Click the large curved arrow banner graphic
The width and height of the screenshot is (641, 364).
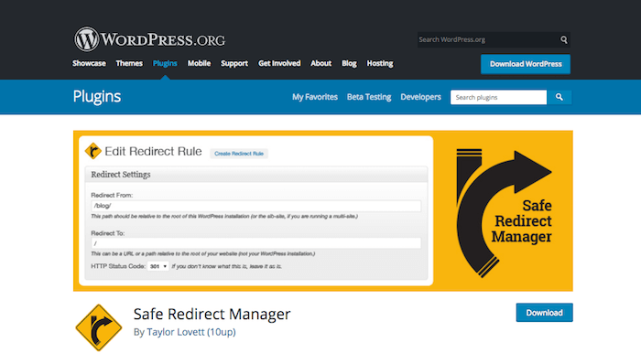coord(504,213)
